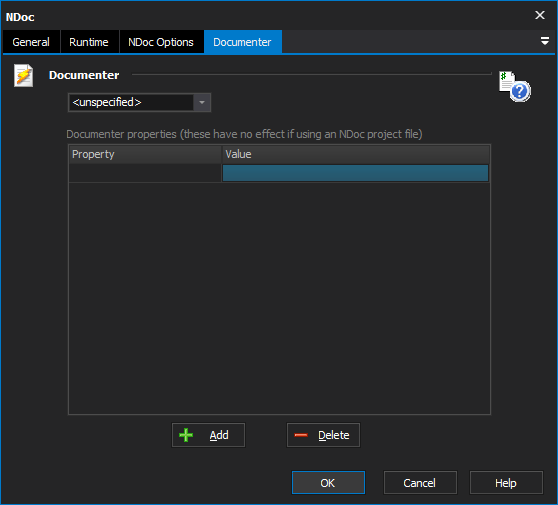Open Help for this dialog
Viewport: 558px width, 505px height.
[506, 483]
